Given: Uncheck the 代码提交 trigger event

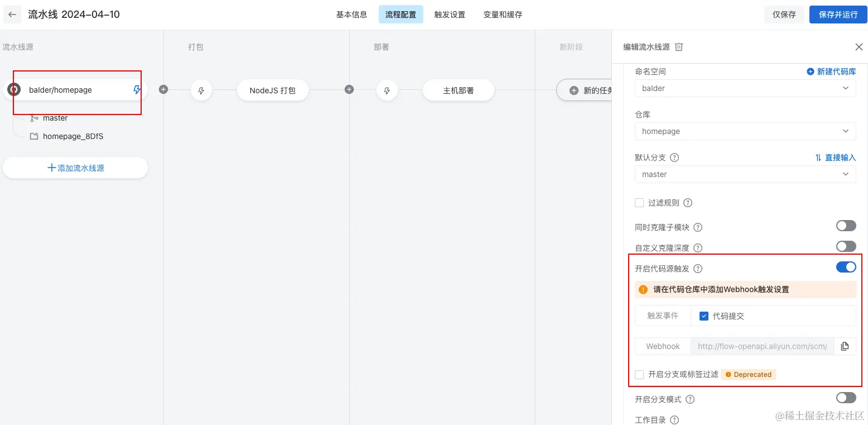Looking at the screenshot, I should point(703,316).
